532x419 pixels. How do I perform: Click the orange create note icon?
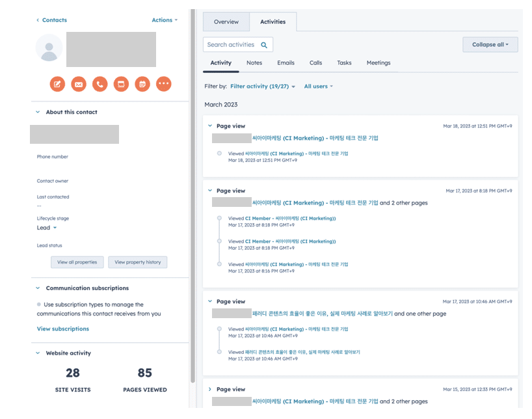57,84
